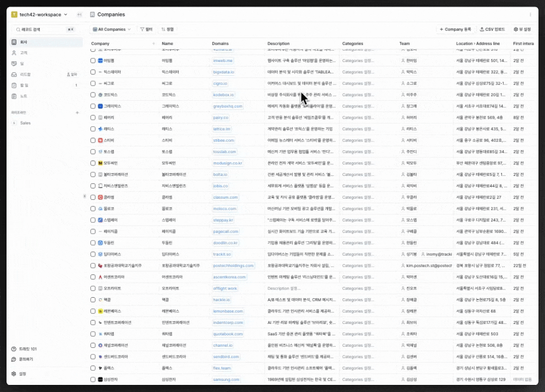Click the 레코드 검색 search field
Image resolution: width=545 pixels, height=392 pixels.
pos(44,29)
